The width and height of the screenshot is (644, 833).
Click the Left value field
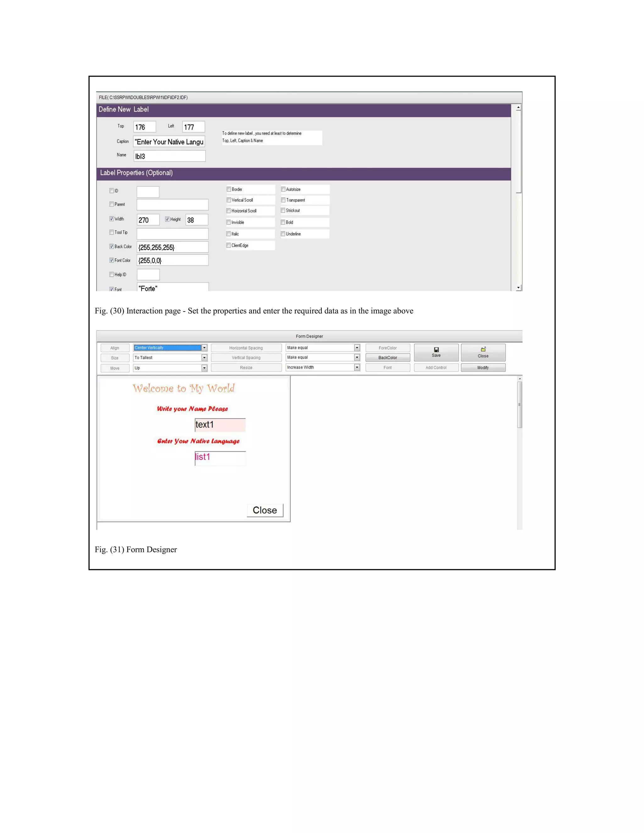[193, 127]
